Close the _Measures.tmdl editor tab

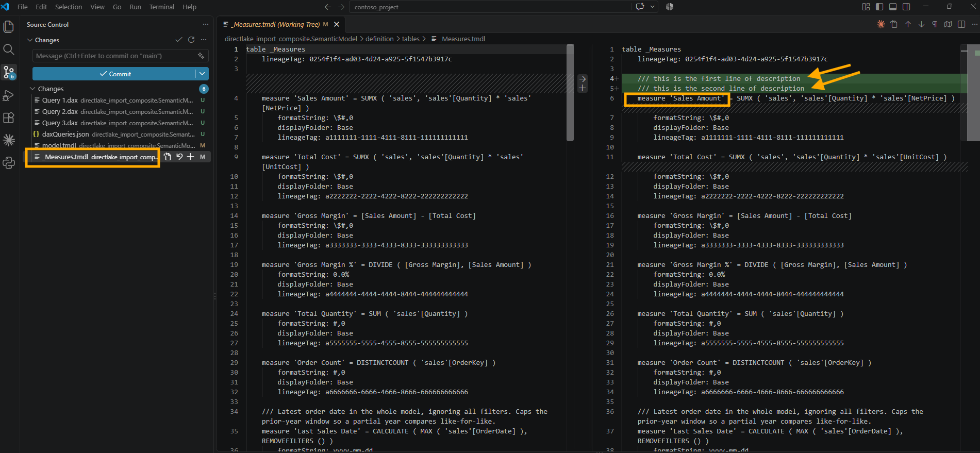point(337,24)
